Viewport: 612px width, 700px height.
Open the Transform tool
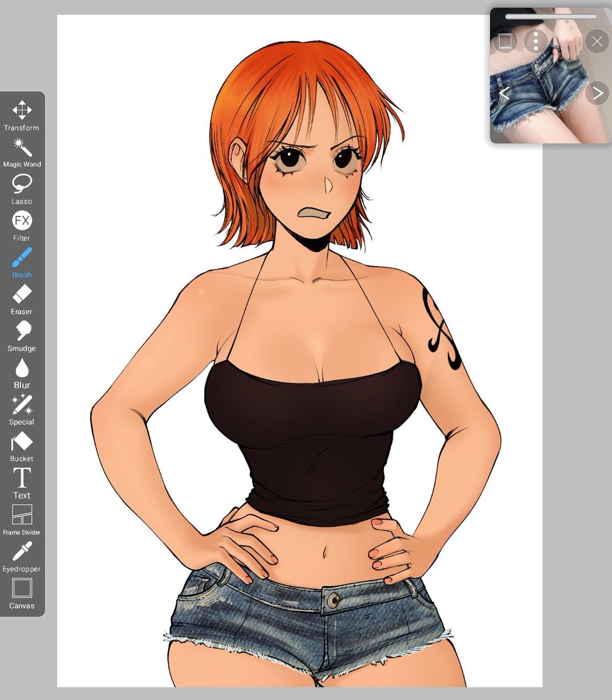(x=22, y=109)
